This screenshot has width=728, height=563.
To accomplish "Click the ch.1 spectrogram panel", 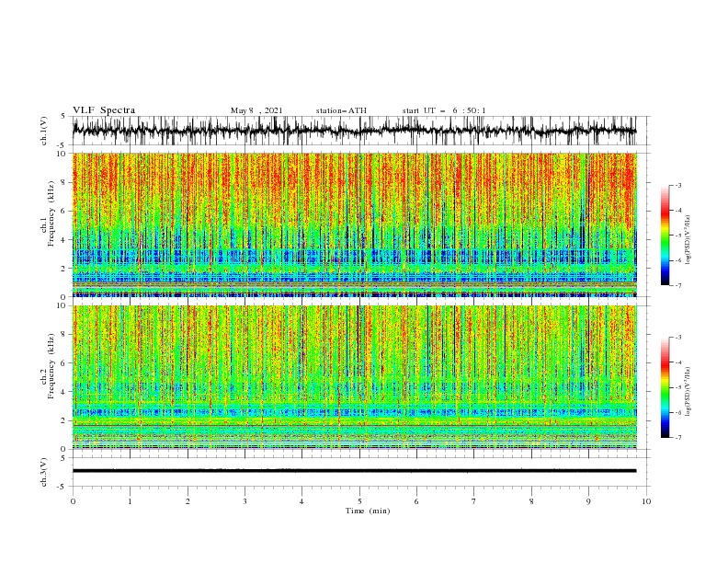I will click(354, 224).
